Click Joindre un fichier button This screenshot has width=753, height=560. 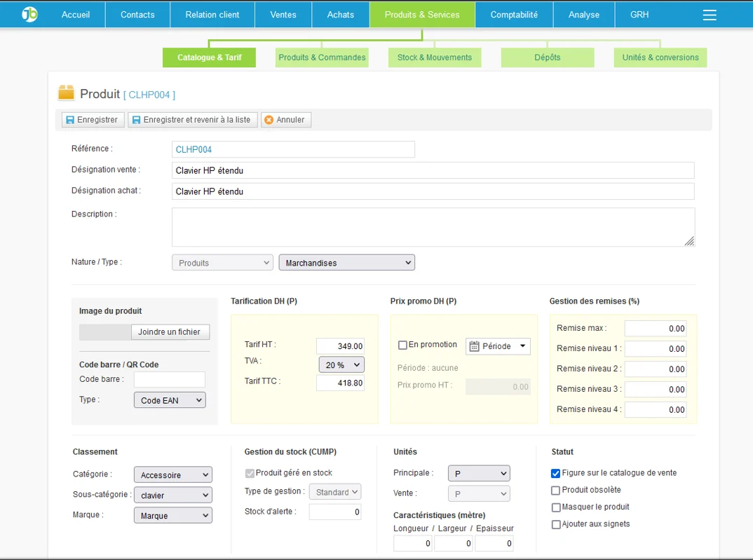(x=170, y=332)
